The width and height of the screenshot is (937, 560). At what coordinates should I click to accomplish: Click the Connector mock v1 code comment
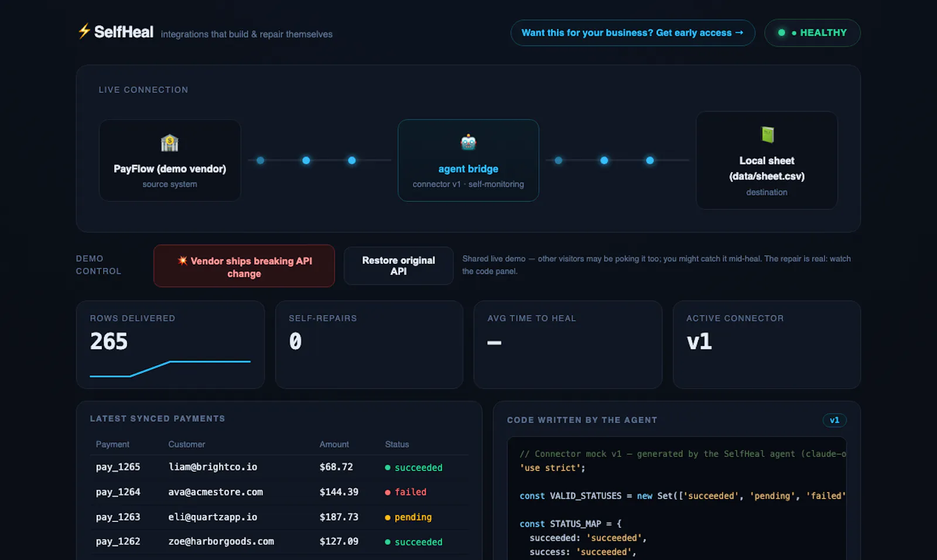click(683, 454)
